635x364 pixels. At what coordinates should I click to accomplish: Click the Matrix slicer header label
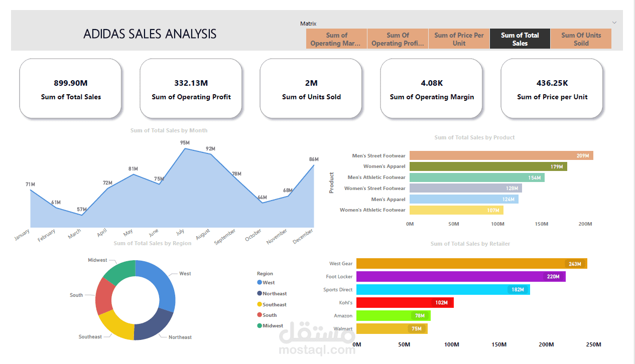(x=308, y=24)
